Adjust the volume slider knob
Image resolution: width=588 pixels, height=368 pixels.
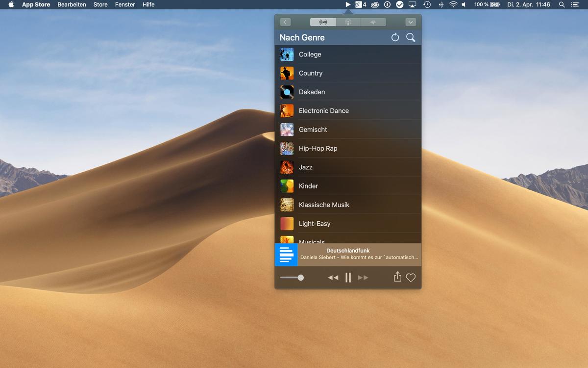(x=301, y=278)
